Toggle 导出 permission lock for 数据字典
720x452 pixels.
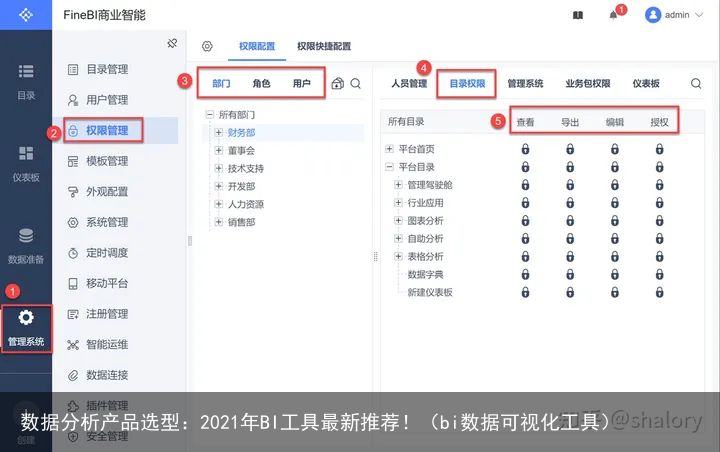point(570,274)
